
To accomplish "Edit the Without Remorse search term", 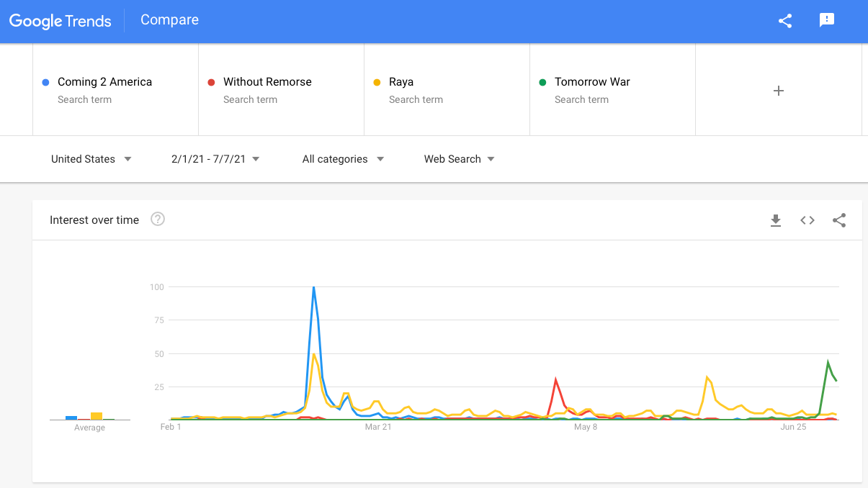I will pyautogui.click(x=281, y=90).
